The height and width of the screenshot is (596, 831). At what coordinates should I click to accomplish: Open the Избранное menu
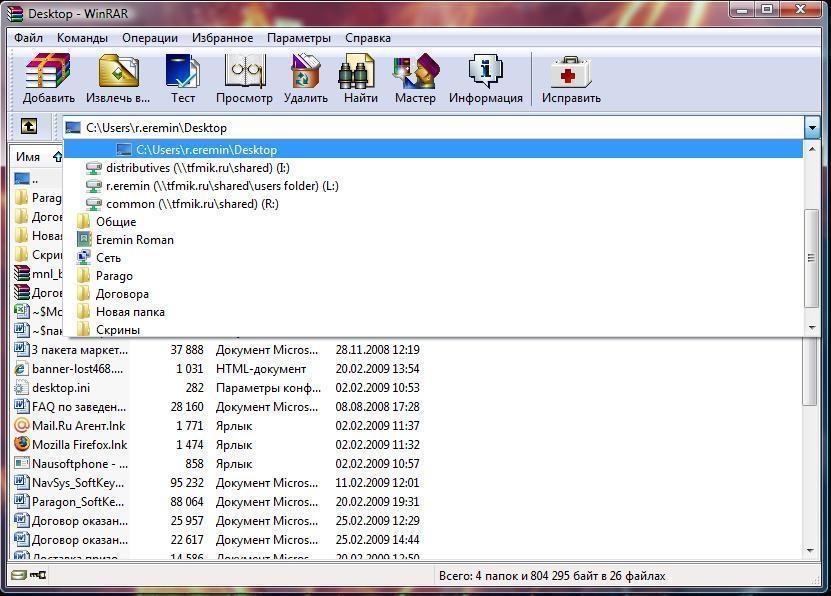(223, 38)
